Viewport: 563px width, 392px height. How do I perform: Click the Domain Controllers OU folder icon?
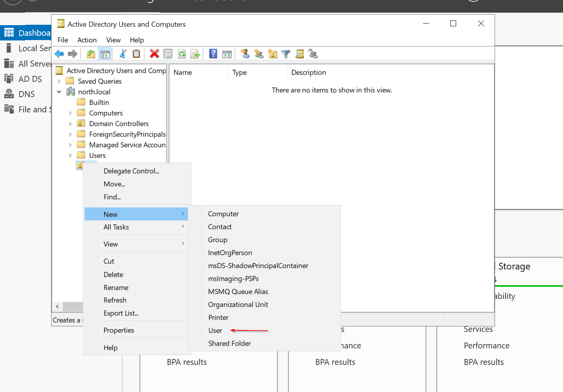coord(81,123)
